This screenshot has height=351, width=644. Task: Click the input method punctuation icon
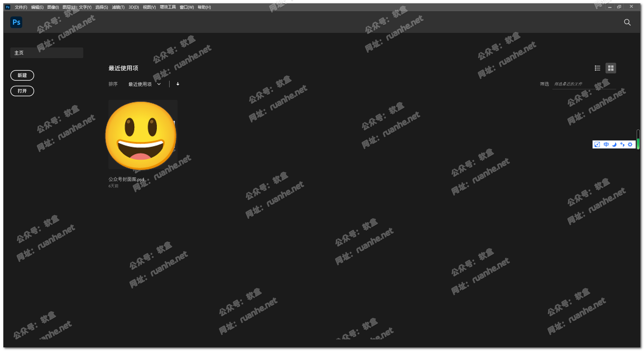click(622, 144)
